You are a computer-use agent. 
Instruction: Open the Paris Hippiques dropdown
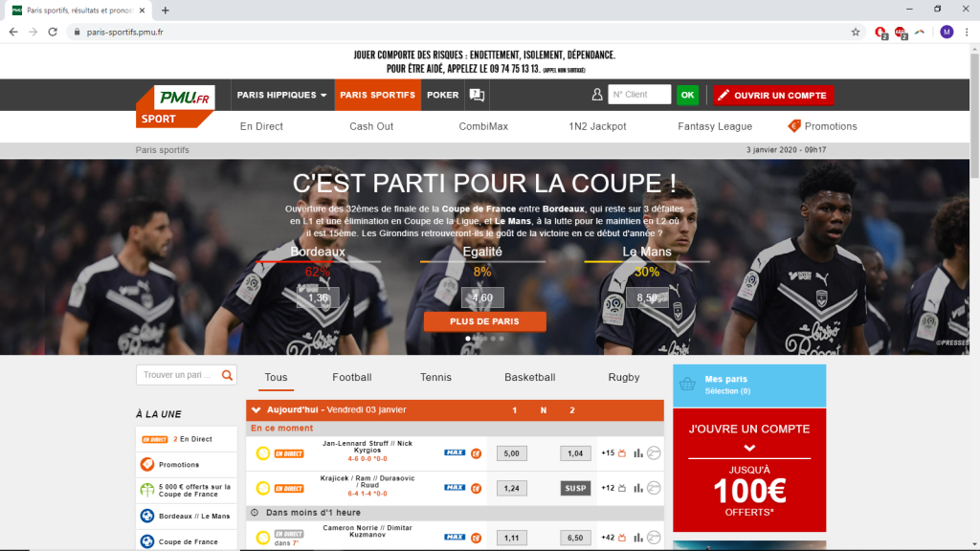coord(281,95)
